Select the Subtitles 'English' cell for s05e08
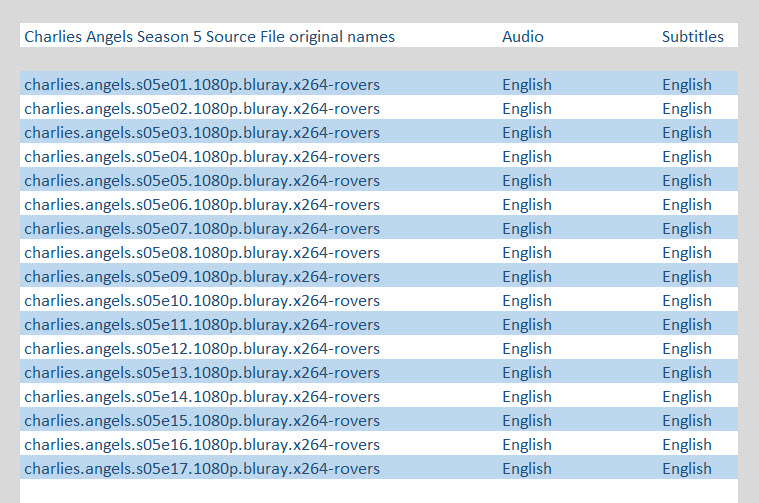 (x=687, y=253)
